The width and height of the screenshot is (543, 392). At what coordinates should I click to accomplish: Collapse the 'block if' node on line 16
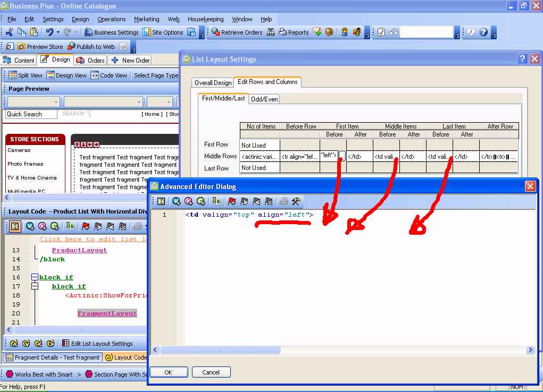point(35,277)
